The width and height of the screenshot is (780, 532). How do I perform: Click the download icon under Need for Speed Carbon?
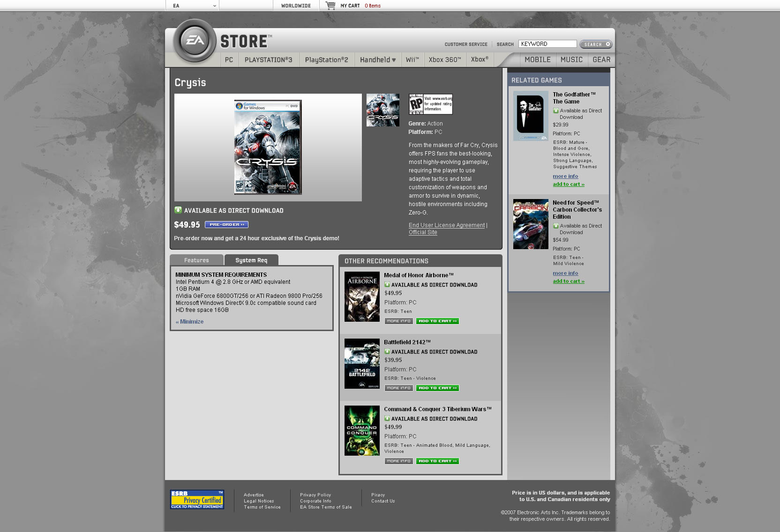pyautogui.click(x=556, y=226)
